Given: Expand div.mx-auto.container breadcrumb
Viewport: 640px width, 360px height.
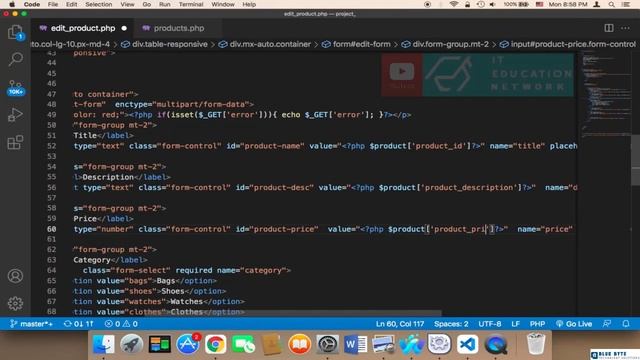Looking at the screenshot, I should click(x=265, y=44).
